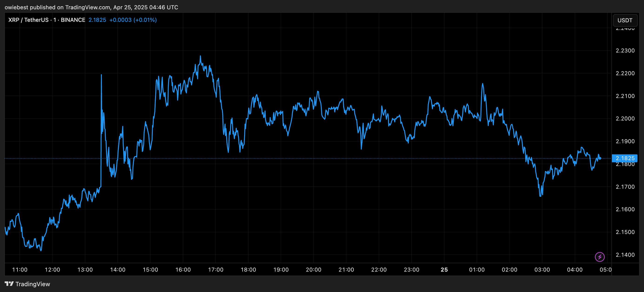Click the +0.0003 (+0.01%) change value

[x=133, y=20]
